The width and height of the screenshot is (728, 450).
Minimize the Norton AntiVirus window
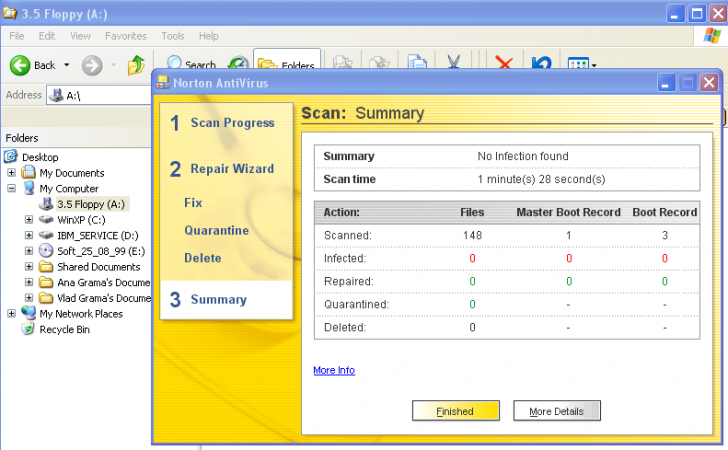click(x=666, y=83)
